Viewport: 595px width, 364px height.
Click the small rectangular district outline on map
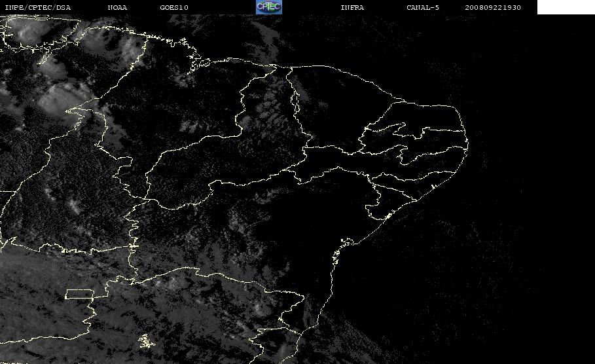pos(80,294)
